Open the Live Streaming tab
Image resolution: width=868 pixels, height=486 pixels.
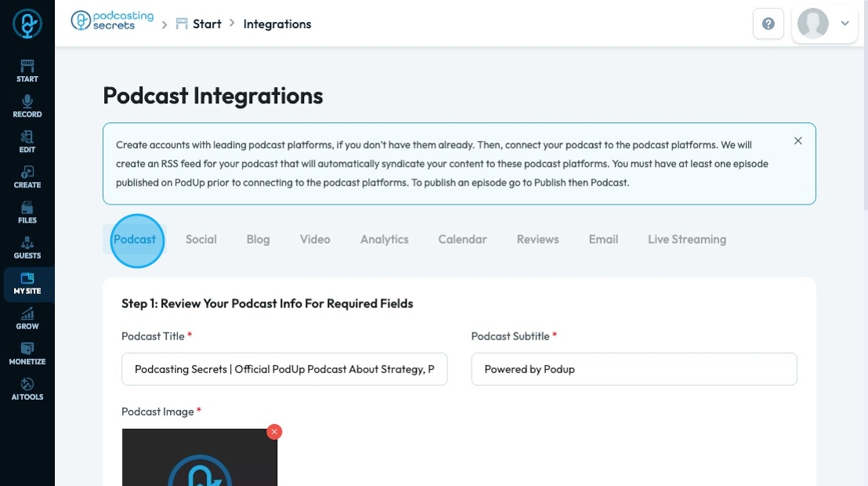(x=686, y=240)
